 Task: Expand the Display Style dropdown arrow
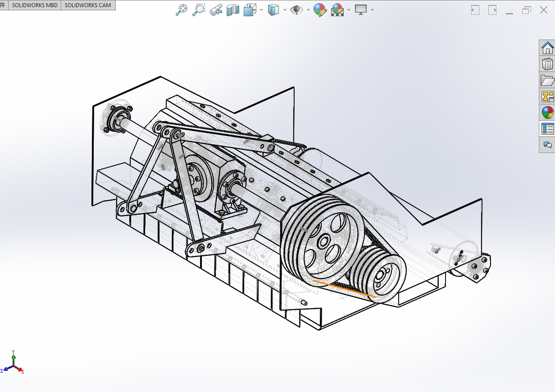[285, 10]
